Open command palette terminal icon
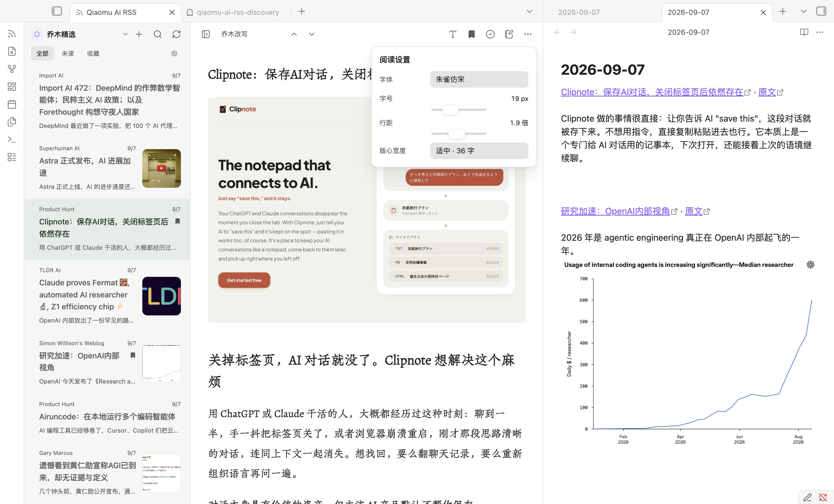Screen dimensions: 834x504 tap(12, 140)
